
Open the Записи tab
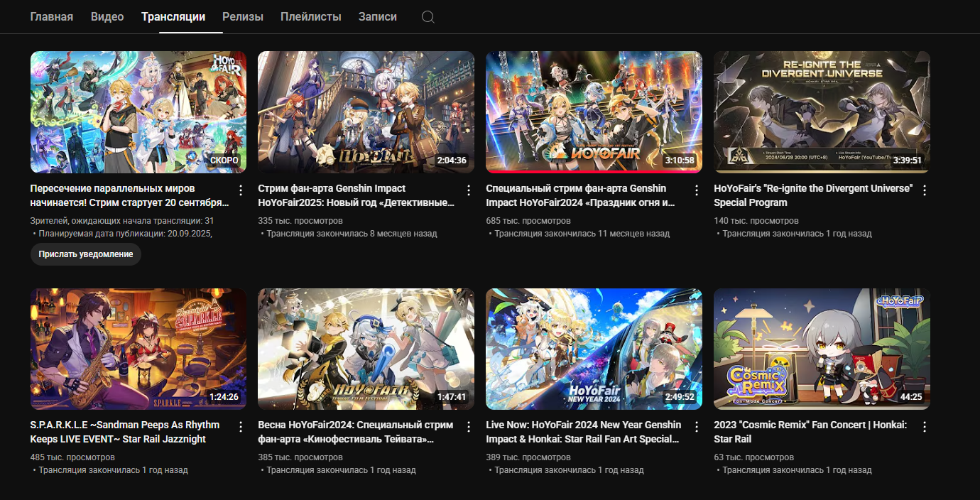378,16
